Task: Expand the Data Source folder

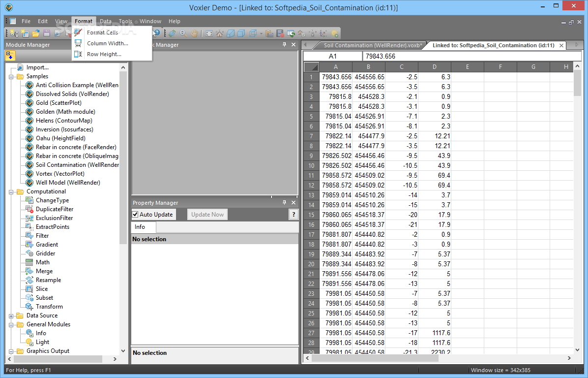Action: [x=11, y=315]
